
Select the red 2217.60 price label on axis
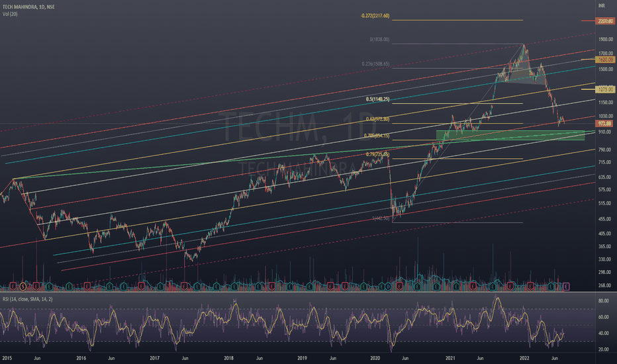(x=605, y=21)
